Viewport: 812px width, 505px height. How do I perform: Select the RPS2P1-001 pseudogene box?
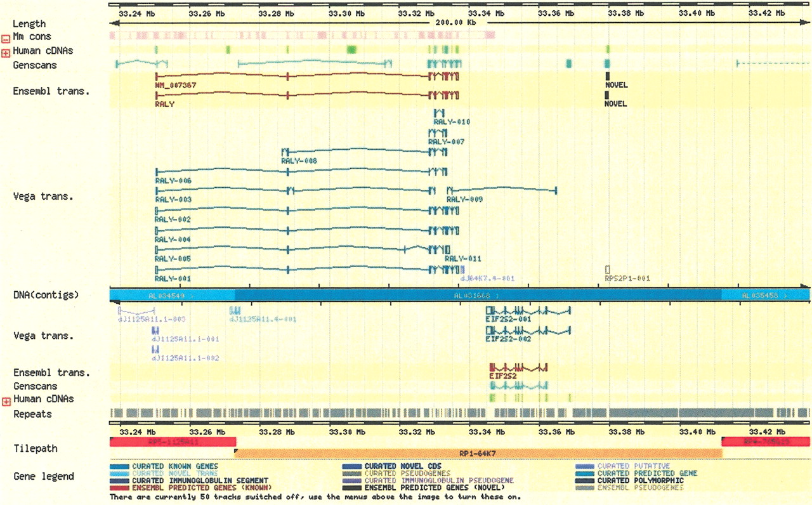tap(608, 270)
